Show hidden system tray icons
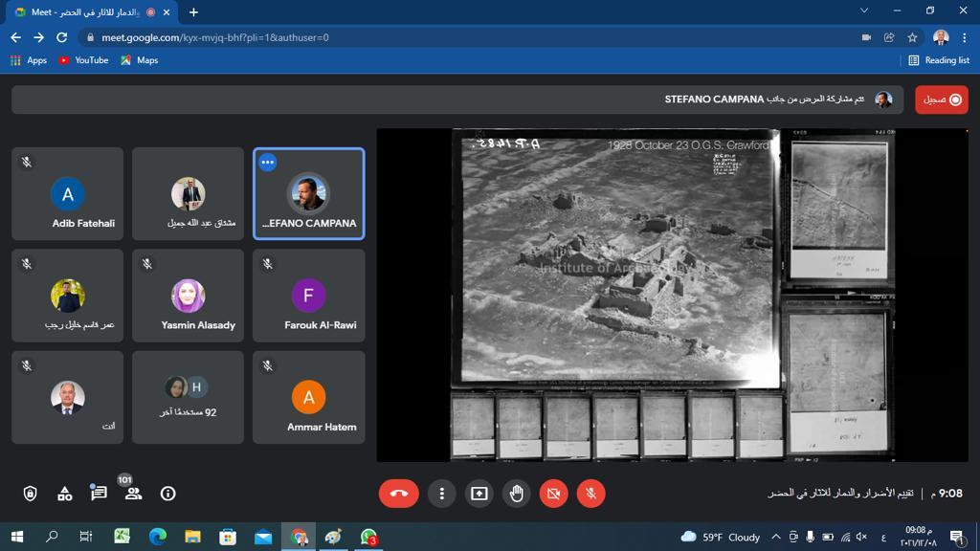The height and width of the screenshot is (551, 980). (x=775, y=537)
